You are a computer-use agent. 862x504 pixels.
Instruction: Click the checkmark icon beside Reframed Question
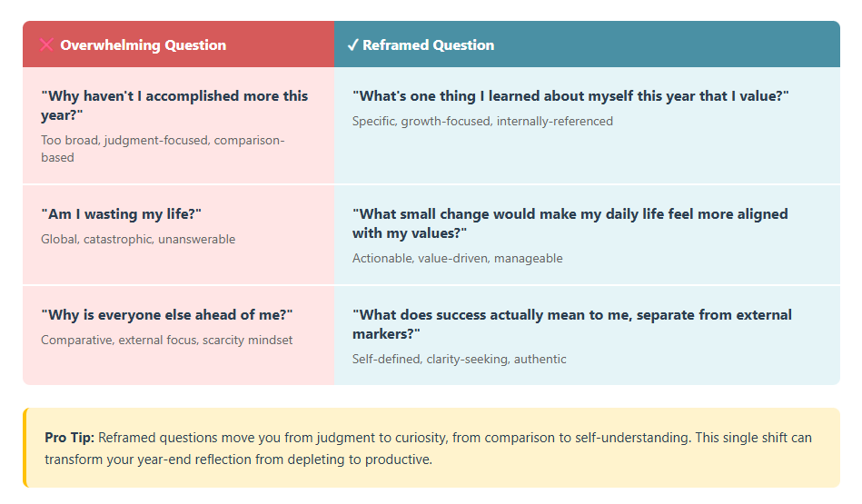click(352, 44)
